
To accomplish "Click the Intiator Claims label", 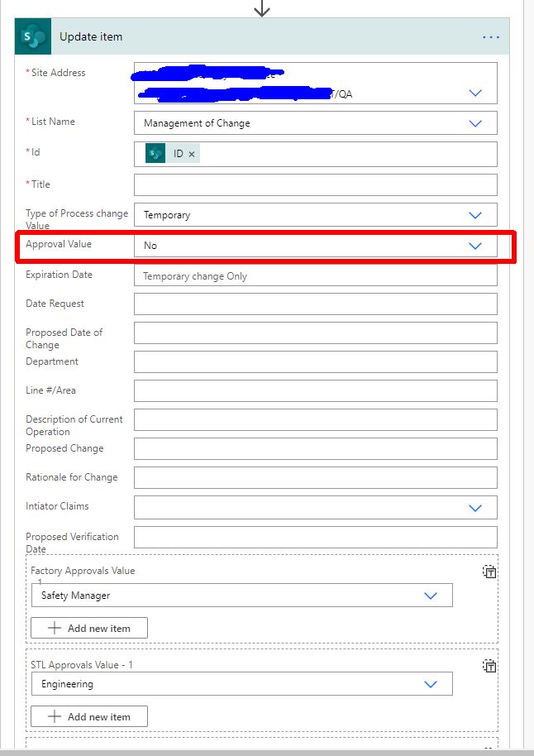I will (x=57, y=506).
